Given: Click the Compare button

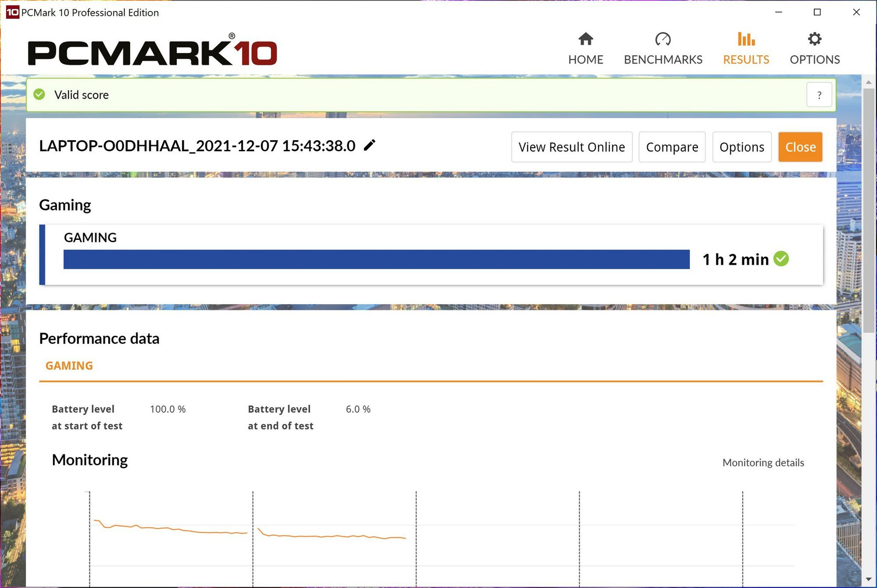Looking at the screenshot, I should (x=672, y=147).
